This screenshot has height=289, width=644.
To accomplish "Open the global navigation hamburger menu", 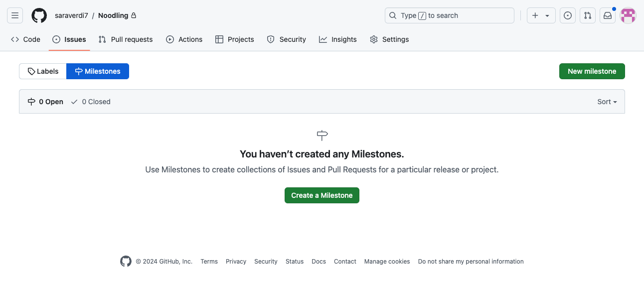I will [x=14, y=15].
